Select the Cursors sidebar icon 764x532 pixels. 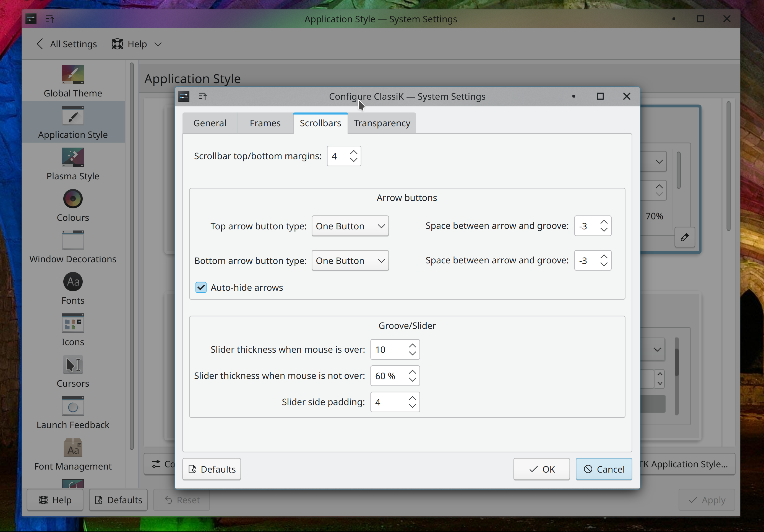click(x=72, y=365)
